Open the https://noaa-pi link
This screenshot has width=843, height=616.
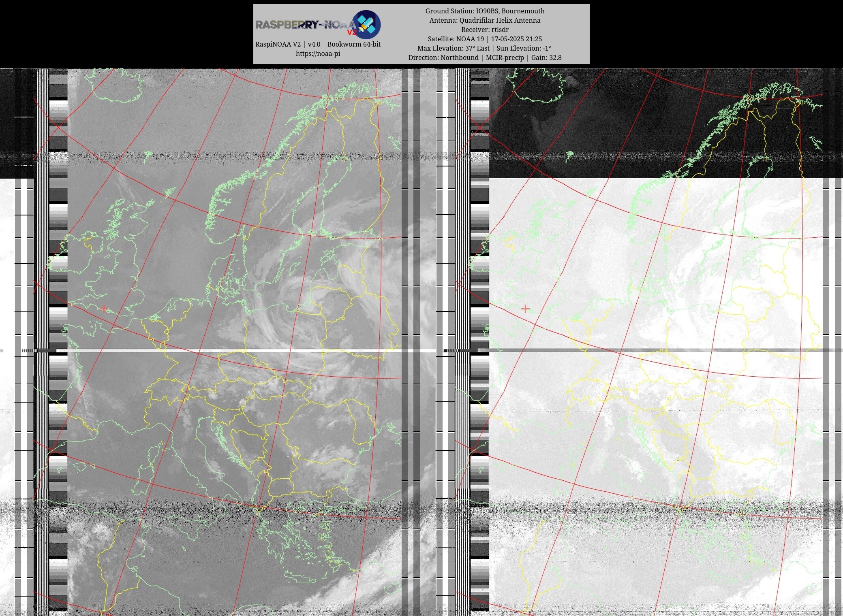(318, 53)
